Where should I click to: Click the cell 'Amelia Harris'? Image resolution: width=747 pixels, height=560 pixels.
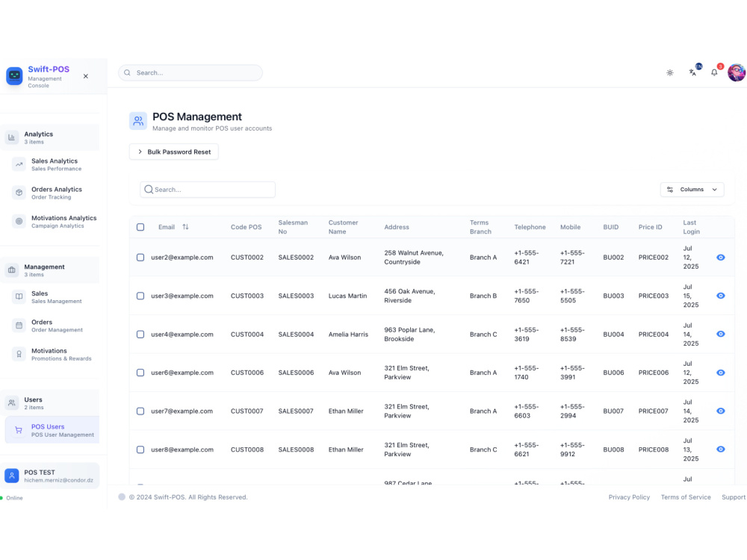click(x=348, y=335)
